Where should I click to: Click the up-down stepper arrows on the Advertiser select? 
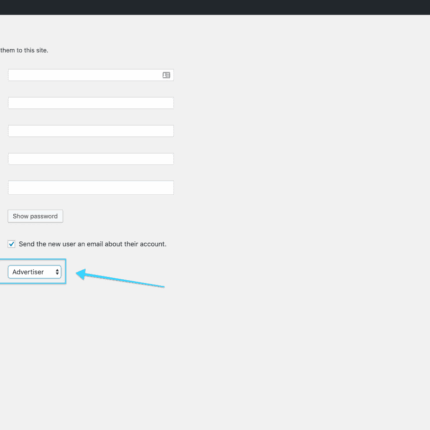[x=57, y=272]
